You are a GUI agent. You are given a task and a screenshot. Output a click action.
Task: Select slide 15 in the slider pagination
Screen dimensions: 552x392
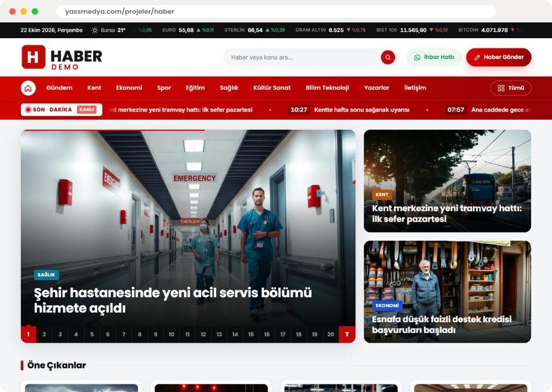251,334
